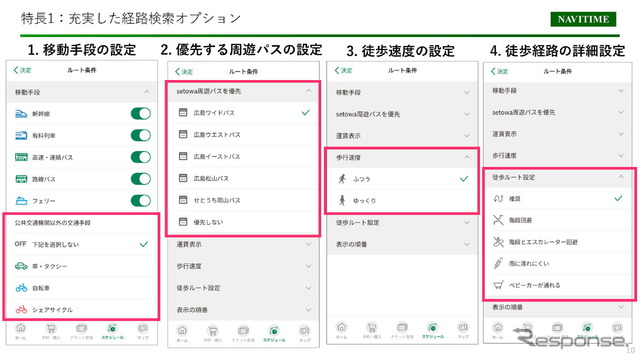Select the blue 自転車 bicycle icon in panel 1
640x360 pixels.
coord(21,288)
